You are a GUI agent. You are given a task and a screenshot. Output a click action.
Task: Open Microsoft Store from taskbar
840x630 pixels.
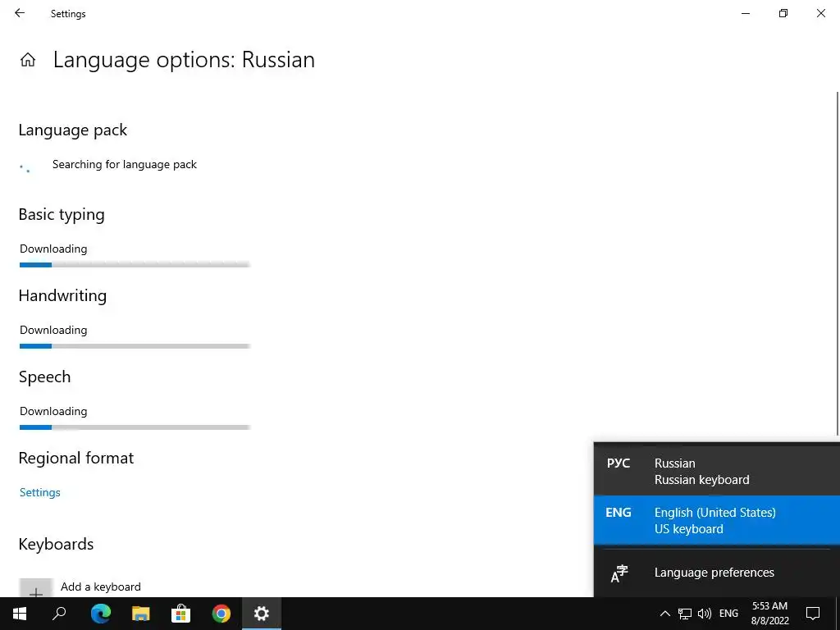click(x=180, y=614)
